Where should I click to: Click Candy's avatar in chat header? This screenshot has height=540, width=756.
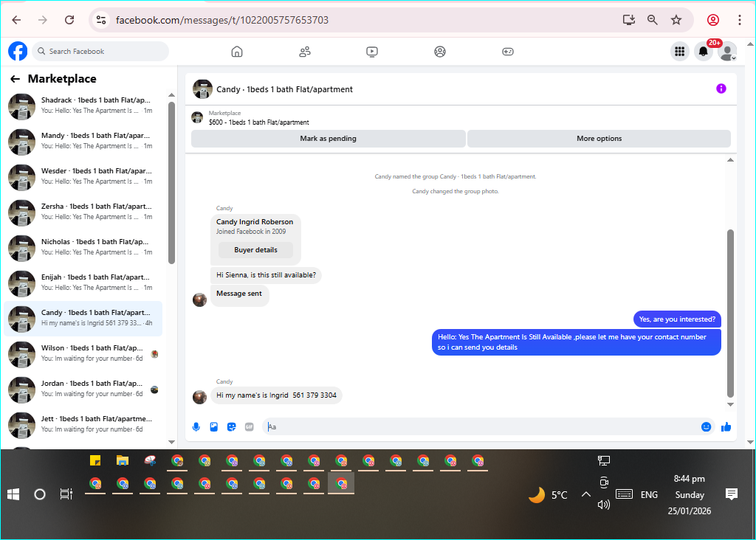point(202,89)
